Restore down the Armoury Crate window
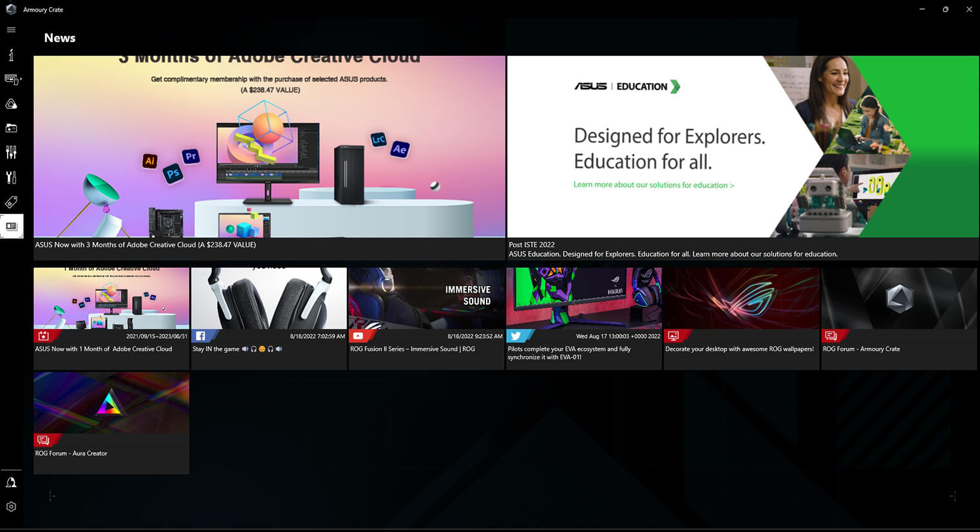The width and height of the screenshot is (980, 532). [945, 9]
